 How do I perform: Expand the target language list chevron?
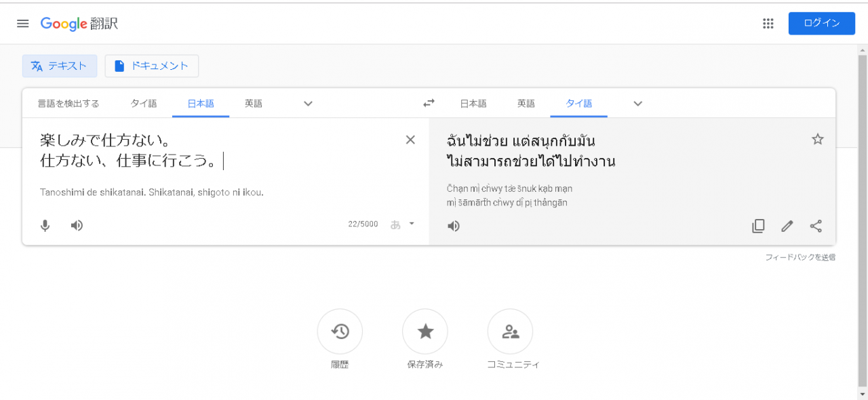pos(637,104)
